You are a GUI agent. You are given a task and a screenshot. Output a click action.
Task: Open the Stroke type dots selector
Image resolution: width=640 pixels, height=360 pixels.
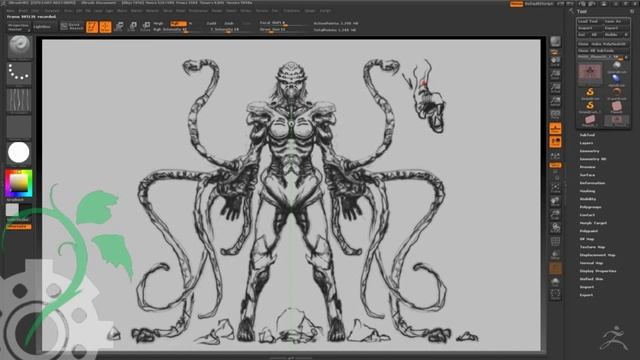click(19, 73)
